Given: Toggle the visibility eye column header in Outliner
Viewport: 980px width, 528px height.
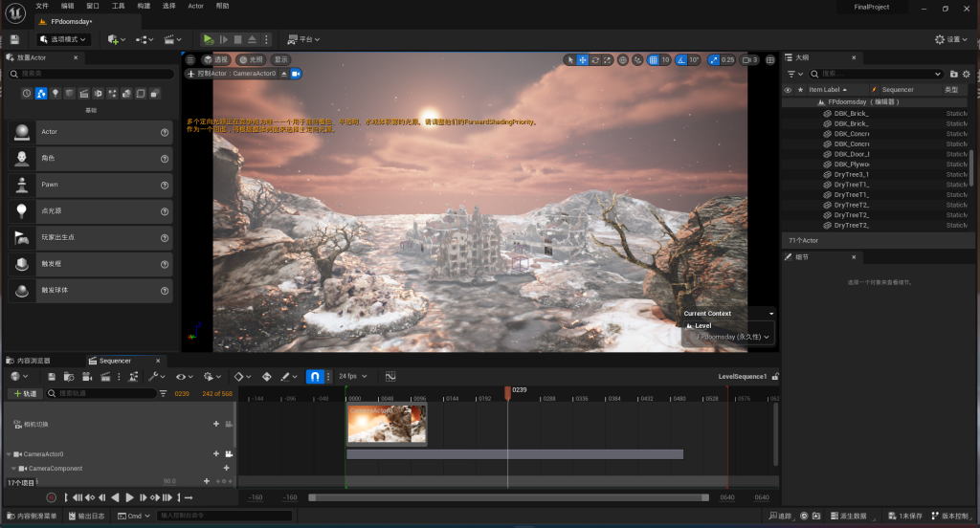Looking at the screenshot, I should pos(788,90).
